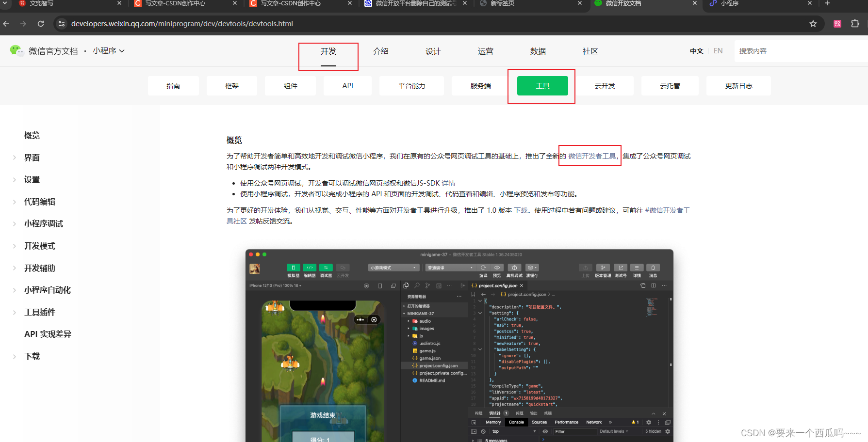Open the #微信开发者工具社区 link

(668, 210)
